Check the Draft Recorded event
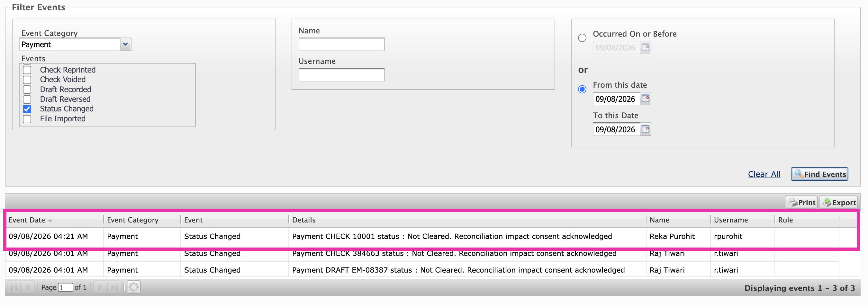 click(x=27, y=90)
